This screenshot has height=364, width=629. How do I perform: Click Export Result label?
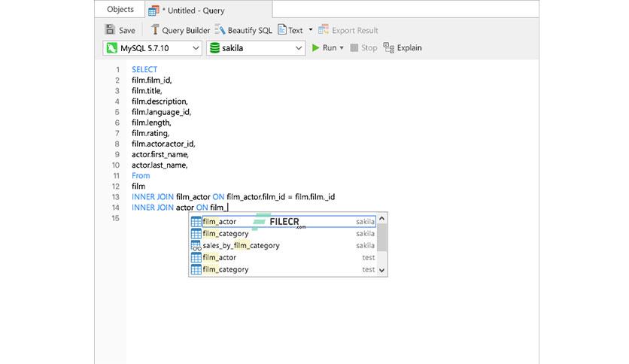(355, 31)
